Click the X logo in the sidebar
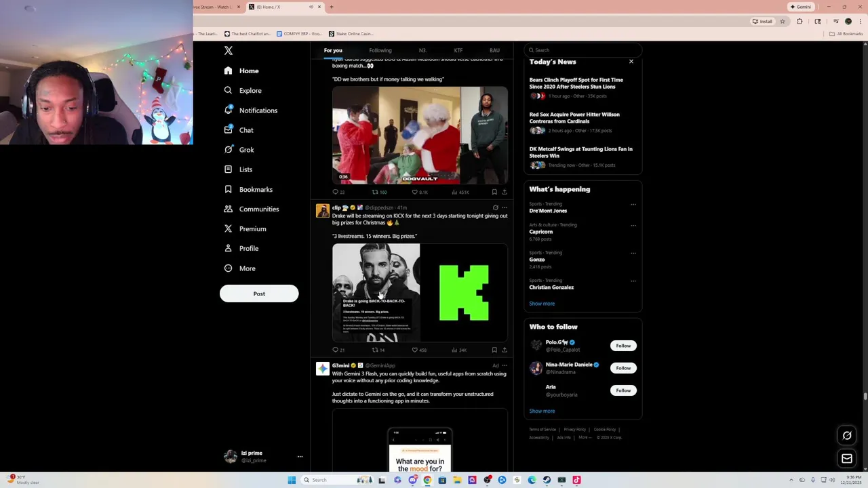 pos(229,51)
